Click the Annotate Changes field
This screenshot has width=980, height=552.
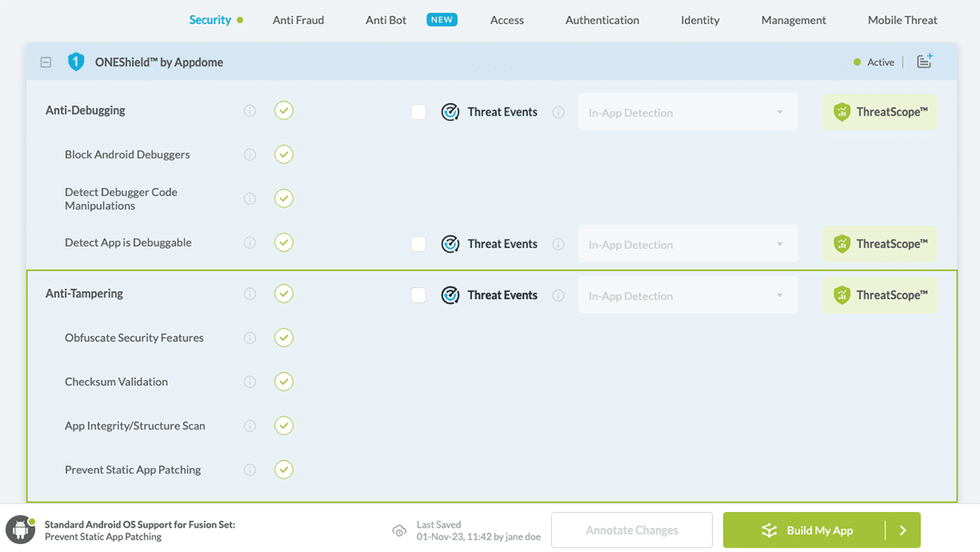click(632, 530)
